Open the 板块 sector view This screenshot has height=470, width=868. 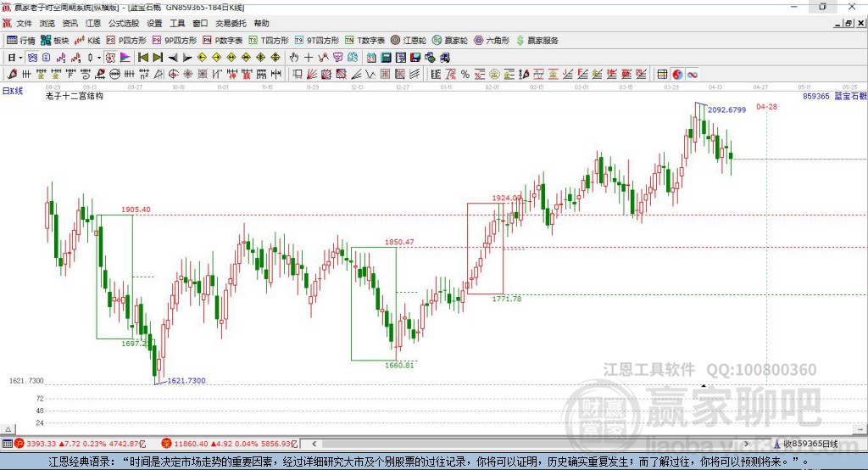(54, 41)
